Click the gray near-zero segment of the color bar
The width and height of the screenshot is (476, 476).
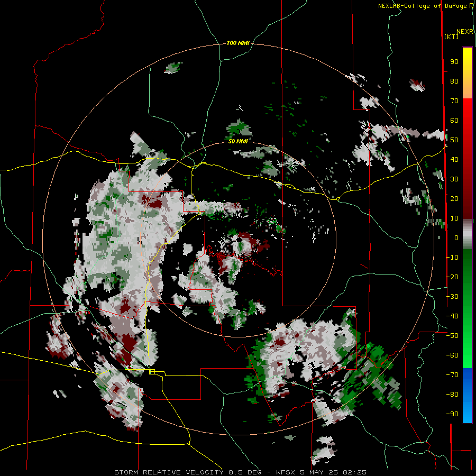tap(467, 234)
